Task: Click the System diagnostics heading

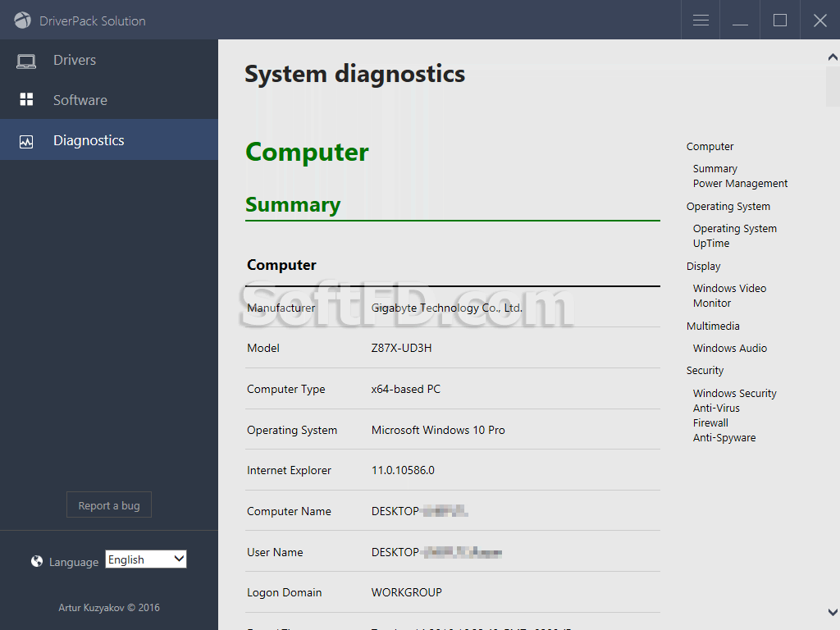Action: [354, 74]
